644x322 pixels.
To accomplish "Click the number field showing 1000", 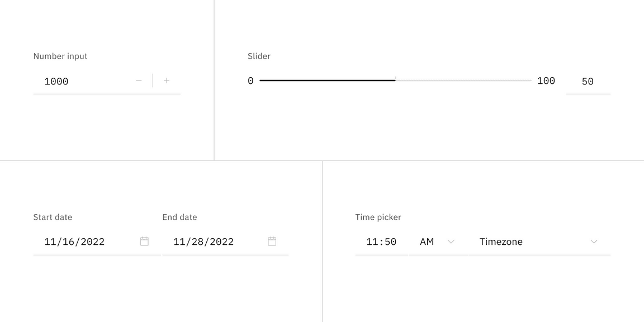I will pos(78,82).
